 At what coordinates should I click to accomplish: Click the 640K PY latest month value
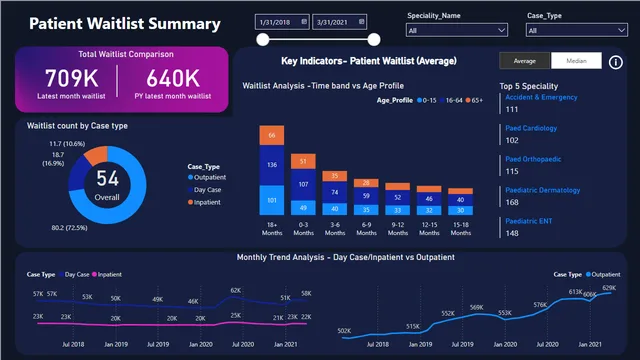click(x=173, y=78)
